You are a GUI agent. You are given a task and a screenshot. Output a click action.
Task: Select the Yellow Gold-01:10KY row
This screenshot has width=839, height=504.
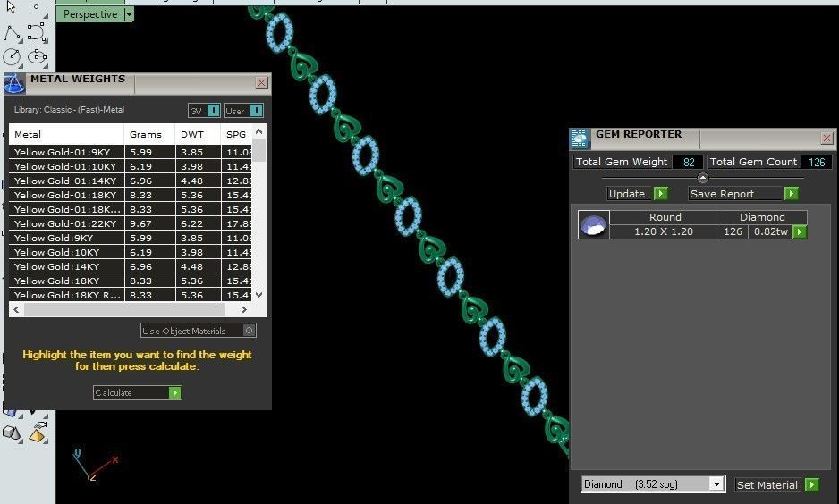pyautogui.click(x=130, y=166)
